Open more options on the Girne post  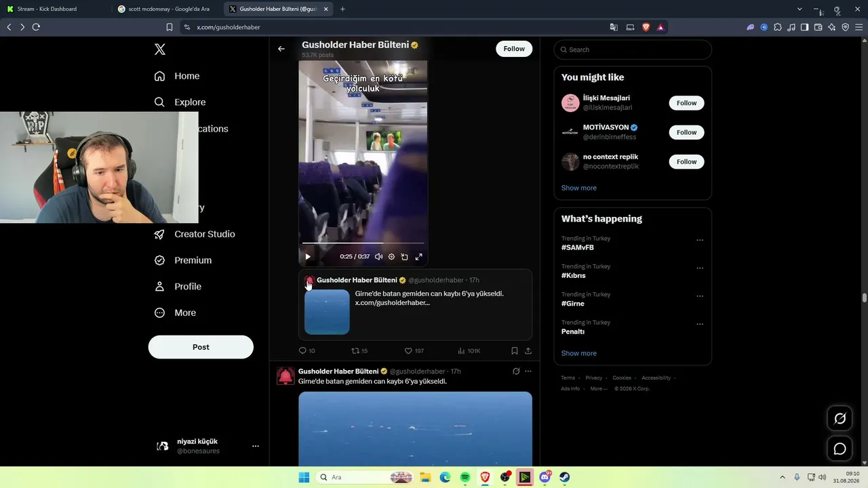[x=528, y=371]
